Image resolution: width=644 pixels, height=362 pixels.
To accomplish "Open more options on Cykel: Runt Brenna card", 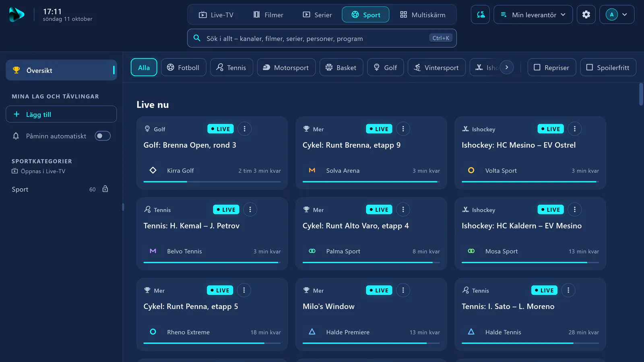I will pyautogui.click(x=403, y=129).
